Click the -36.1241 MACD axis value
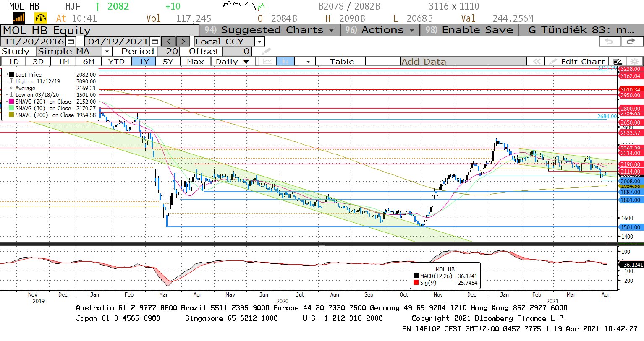 coord(631,265)
